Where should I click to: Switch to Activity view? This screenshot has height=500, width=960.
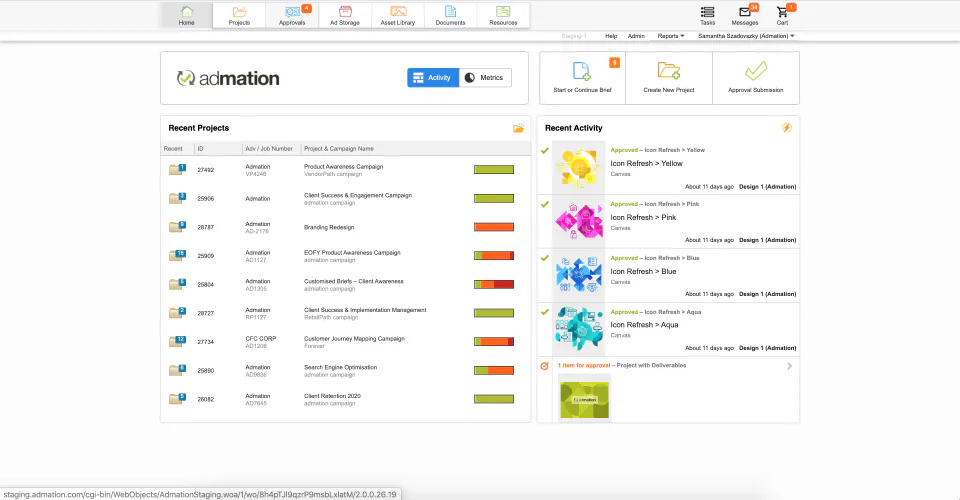pos(433,78)
